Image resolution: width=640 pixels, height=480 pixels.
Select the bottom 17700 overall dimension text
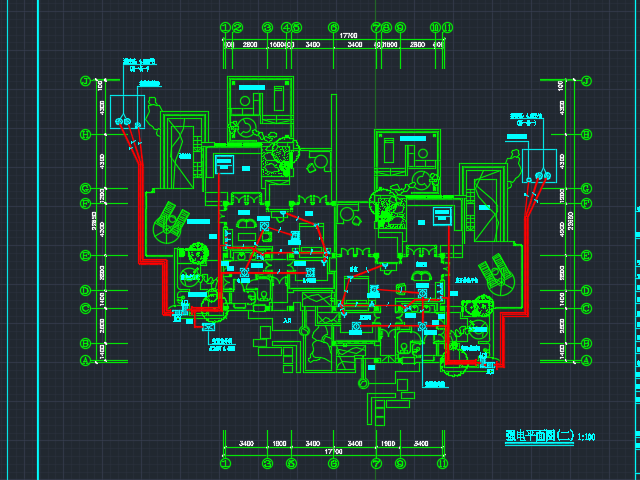333,453
